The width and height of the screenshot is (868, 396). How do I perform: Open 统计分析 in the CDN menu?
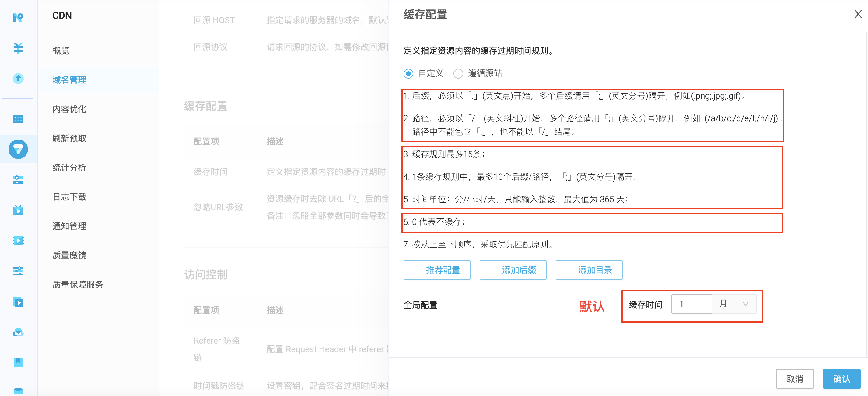pyautogui.click(x=69, y=167)
